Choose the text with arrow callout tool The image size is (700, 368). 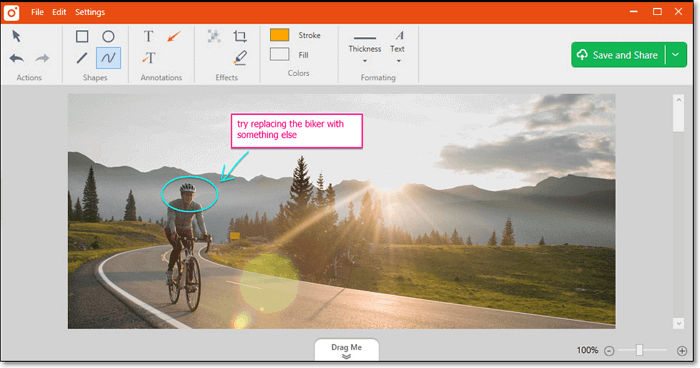click(149, 58)
